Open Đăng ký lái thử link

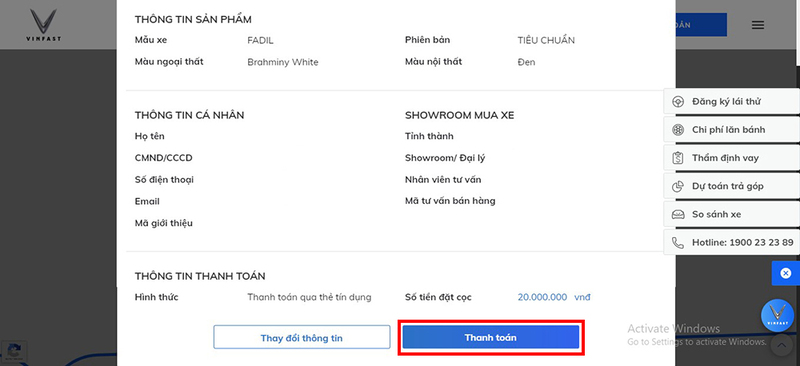pos(726,102)
